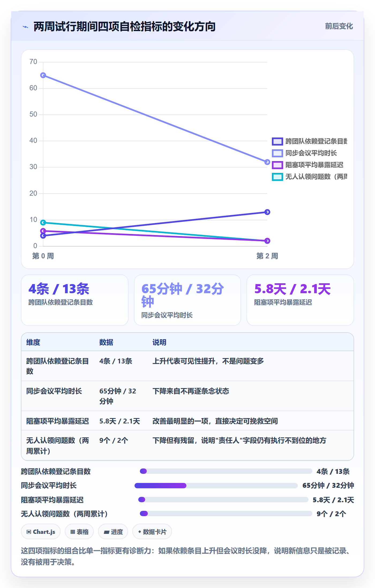375x588 pixels.
Task: Click the 维度 column header
Action: point(33,342)
